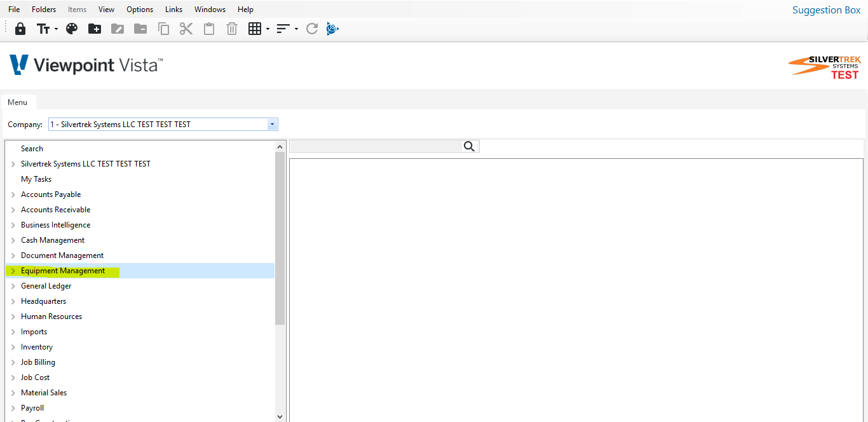Open the Links menu

pos(173,10)
